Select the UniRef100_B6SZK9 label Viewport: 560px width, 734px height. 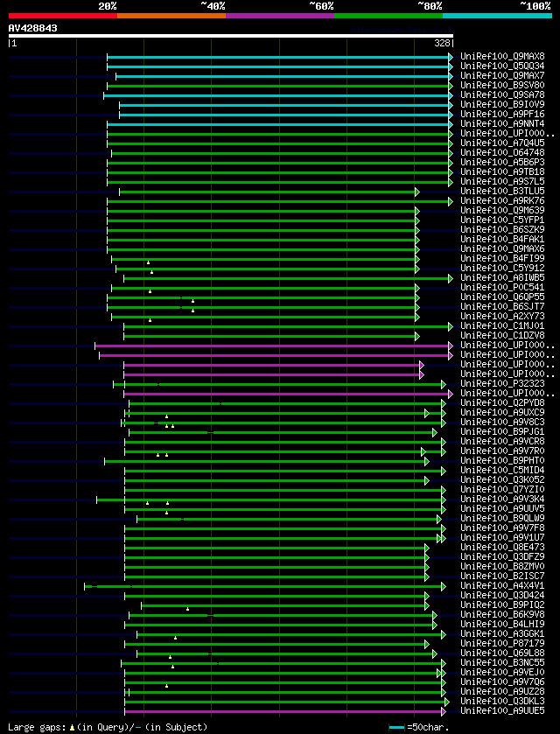tap(502, 229)
